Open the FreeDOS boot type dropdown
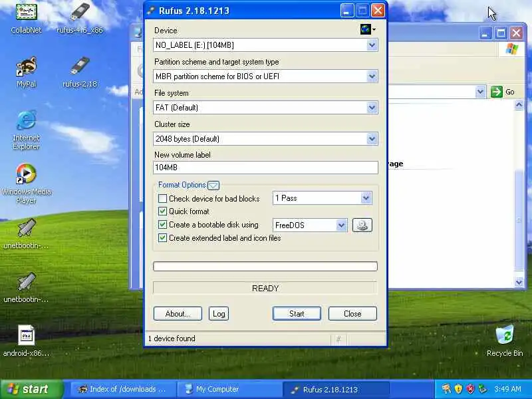The height and width of the screenshot is (399, 532). coord(341,225)
